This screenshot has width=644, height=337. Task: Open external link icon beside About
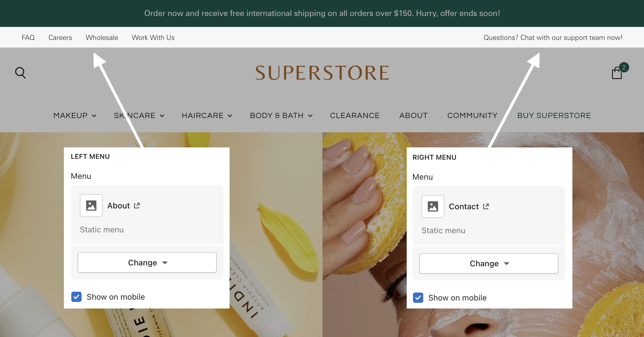(x=137, y=206)
